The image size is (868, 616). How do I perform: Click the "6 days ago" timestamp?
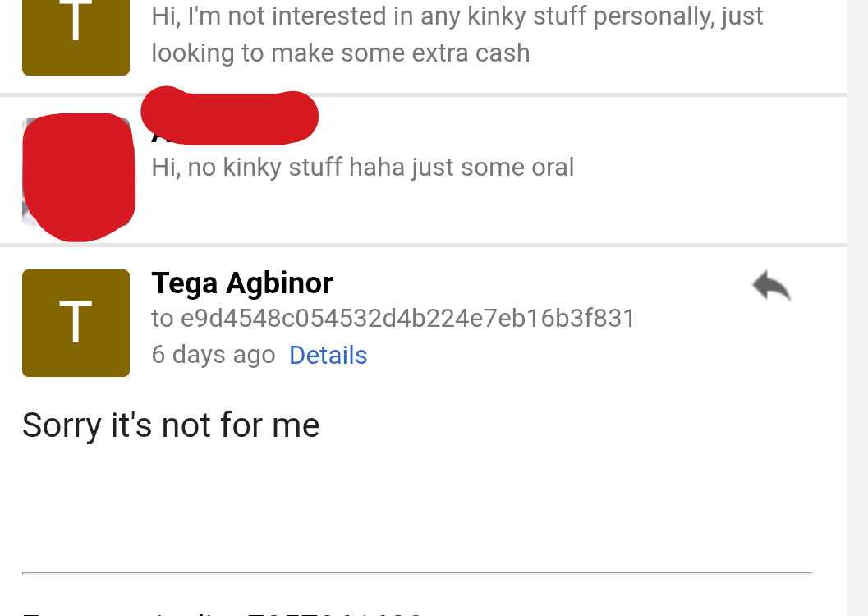(x=214, y=354)
